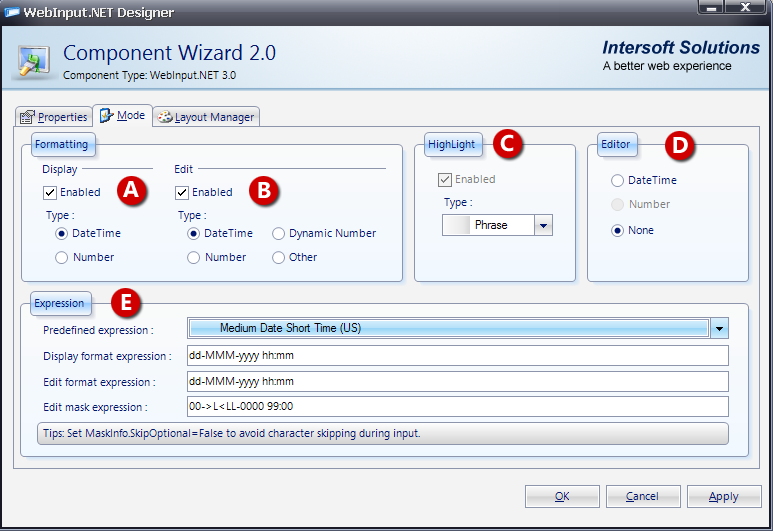Choose Dynamic Number edit type

point(279,233)
